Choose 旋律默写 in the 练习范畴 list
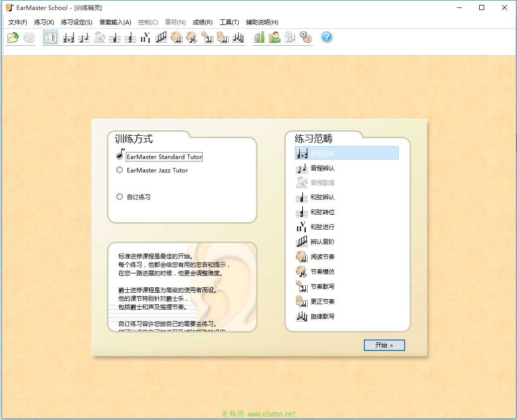Screen dimensions: 517x420 pos(315,316)
